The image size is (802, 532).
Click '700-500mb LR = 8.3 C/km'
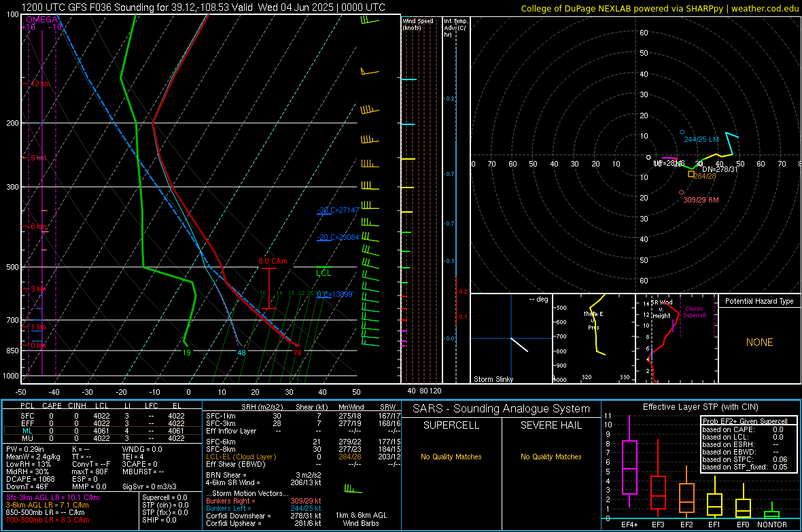point(48,520)
